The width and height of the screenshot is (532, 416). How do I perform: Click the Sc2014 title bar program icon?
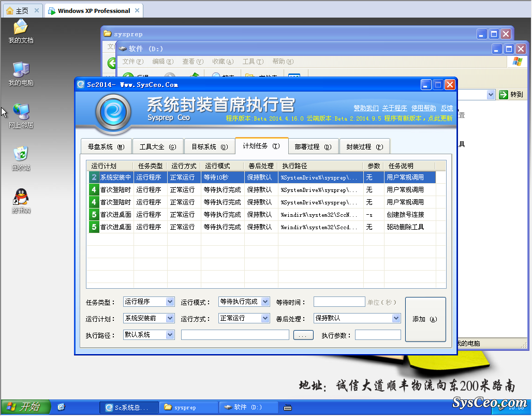pyautogui.click(x=81, y=84)
